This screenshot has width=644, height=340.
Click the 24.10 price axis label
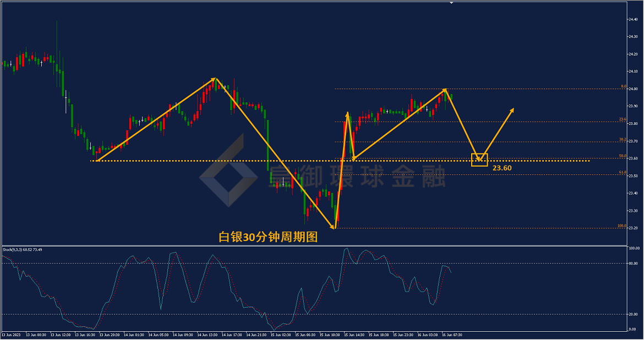[x=633, y=72]
